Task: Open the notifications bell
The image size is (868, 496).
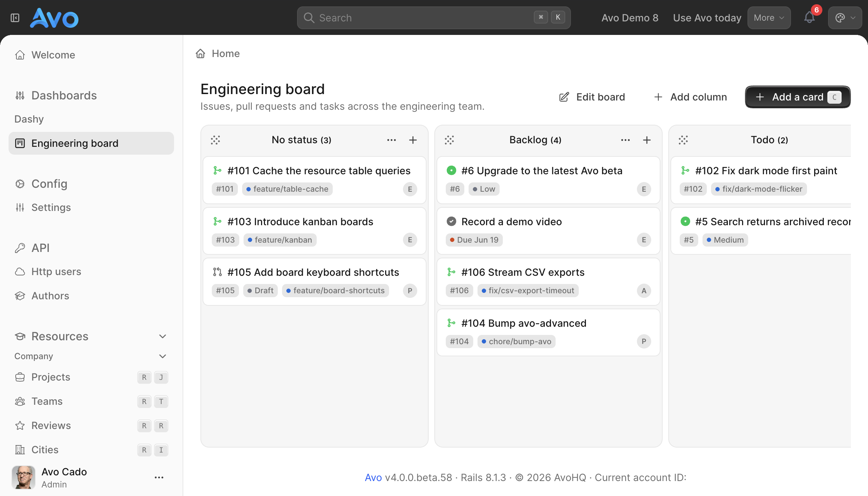Action: tap(810, 18)
